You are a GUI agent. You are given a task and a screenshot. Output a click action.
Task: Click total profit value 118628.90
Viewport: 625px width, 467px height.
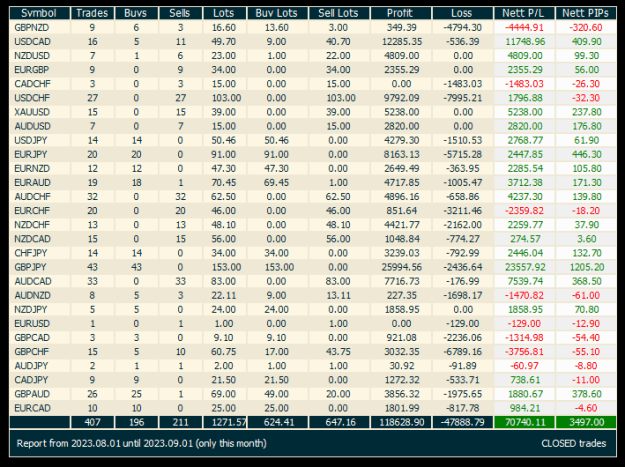401,422
